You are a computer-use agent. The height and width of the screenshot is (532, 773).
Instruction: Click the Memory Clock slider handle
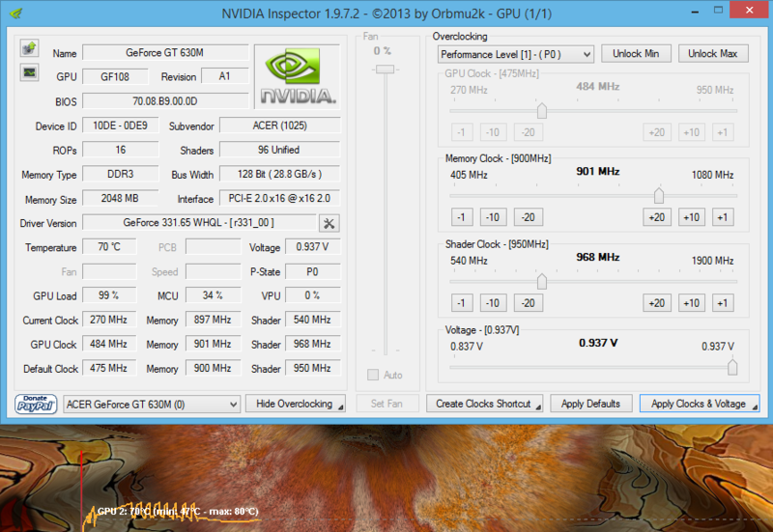659,196
